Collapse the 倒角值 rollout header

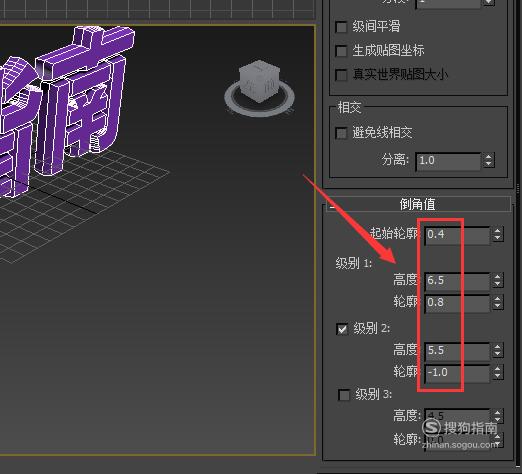418,204
